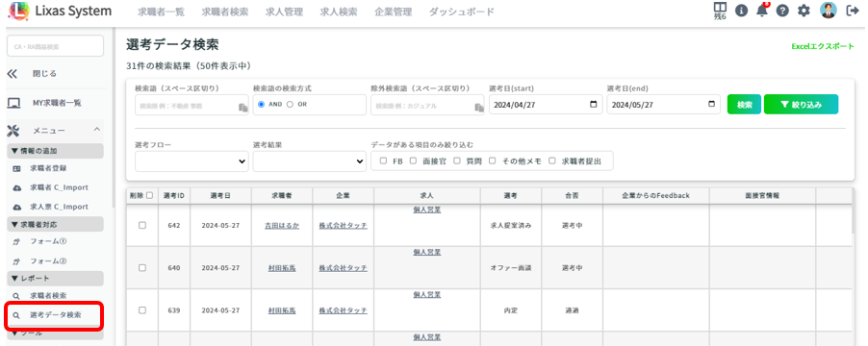
Task: Collapse the 求職者対応 section
Action: 55,224
